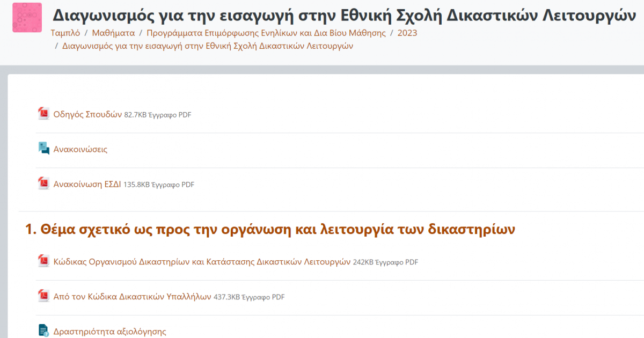Viewport: 644px width, 338px height.
Task: Select the 2023 breadcrumb link
Action: tap(407, 33)
